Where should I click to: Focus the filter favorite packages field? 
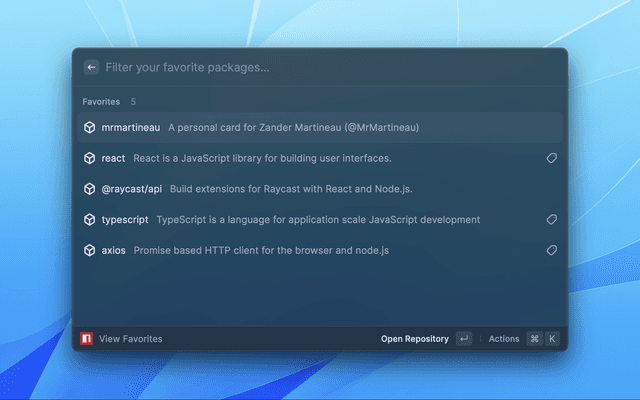pyautogui.click(x=320, y=67)
